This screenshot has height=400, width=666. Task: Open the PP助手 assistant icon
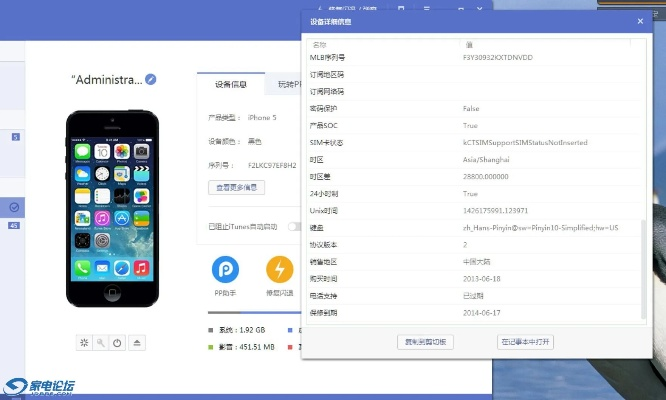pos(225,269)
